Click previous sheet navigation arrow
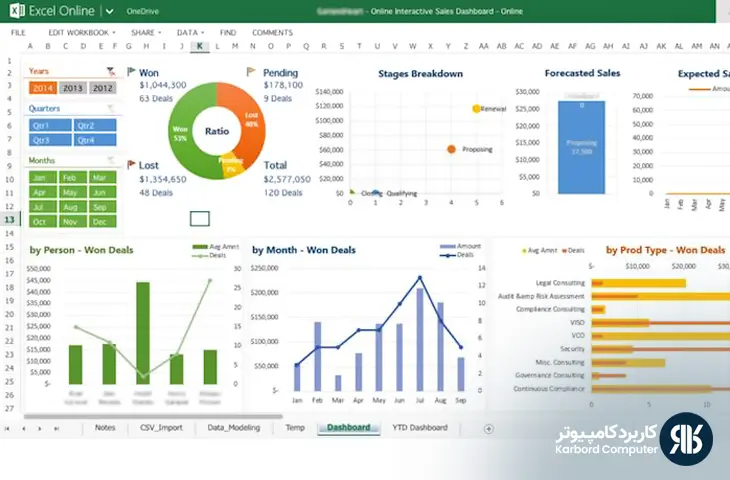This screenshot has width=730, height=480. click(23, 428)
